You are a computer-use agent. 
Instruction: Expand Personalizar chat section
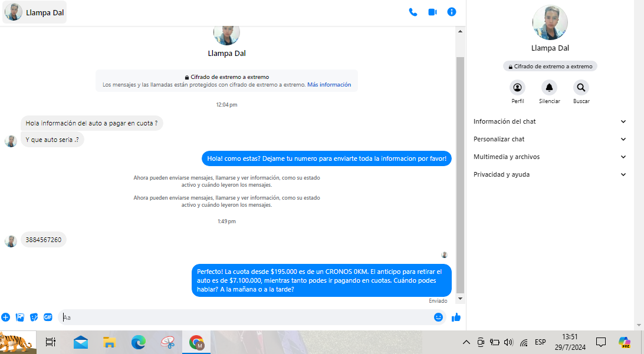point(550,139)
